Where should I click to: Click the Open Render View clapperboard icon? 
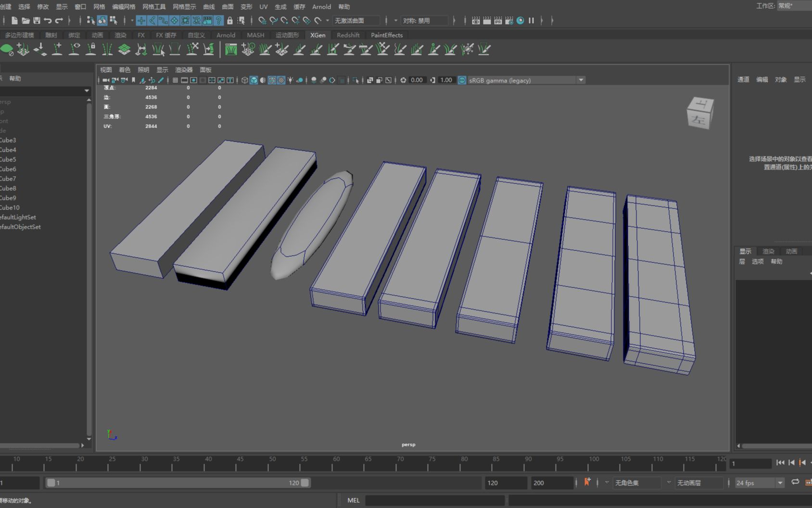[x=476, y=21]
